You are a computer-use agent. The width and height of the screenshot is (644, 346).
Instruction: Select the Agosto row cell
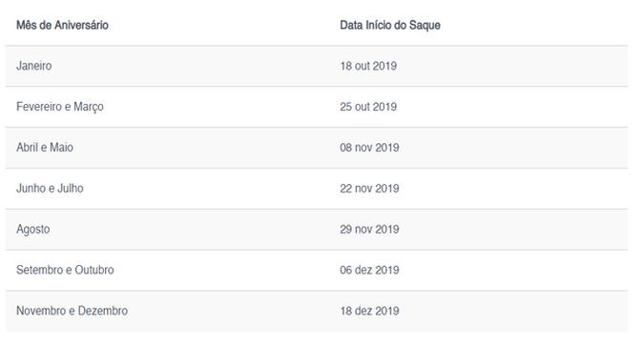click(x=33, y=230)
